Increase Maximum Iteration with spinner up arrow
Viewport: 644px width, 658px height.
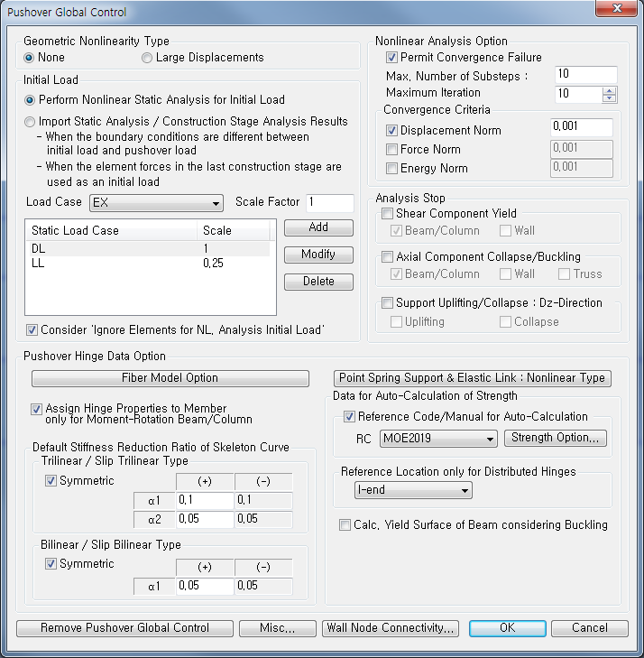click(x=610, y=90)
